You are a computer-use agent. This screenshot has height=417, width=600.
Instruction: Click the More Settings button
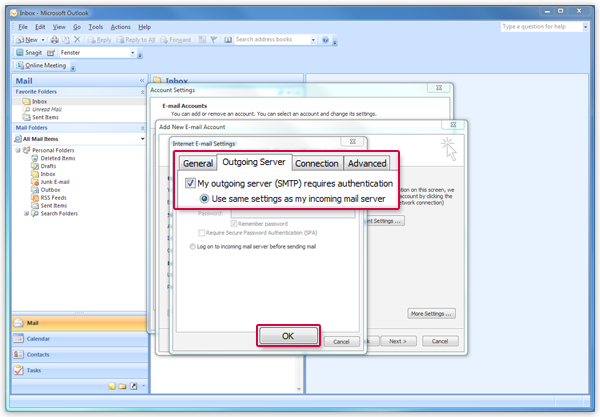tap(431, 314)
